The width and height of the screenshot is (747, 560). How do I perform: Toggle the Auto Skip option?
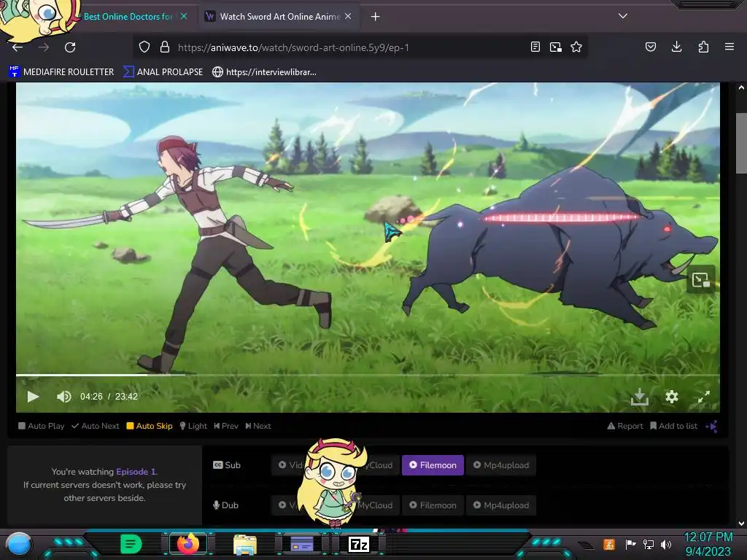(150, 426)
